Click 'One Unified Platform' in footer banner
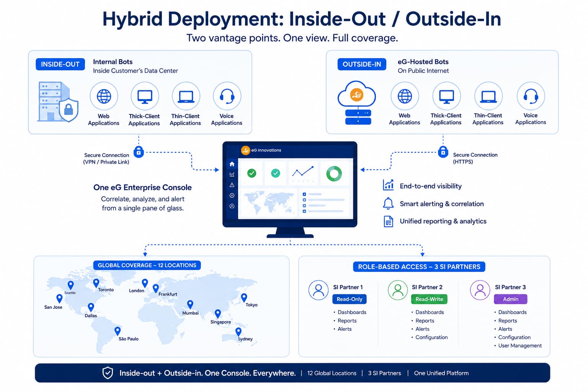 (x=441, y=373)
